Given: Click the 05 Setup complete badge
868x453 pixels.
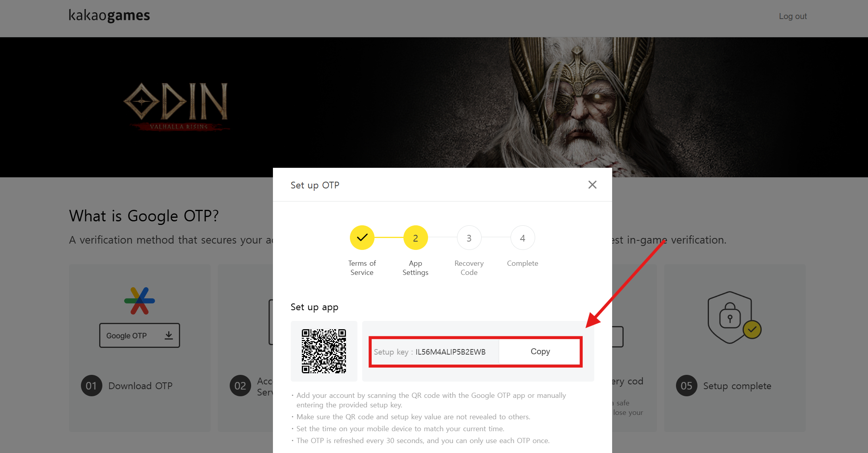Looking at the screenshot, I should [686, 386].
